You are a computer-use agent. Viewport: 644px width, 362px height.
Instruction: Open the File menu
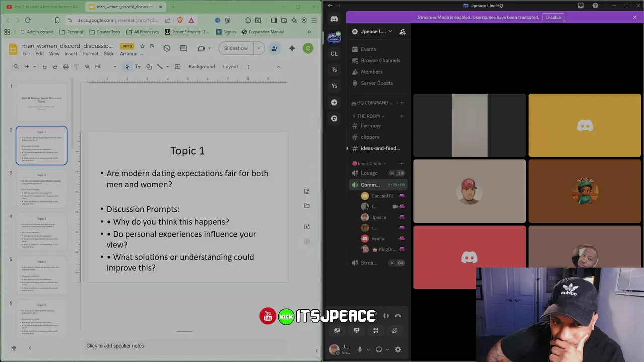[x=26, y=54]
